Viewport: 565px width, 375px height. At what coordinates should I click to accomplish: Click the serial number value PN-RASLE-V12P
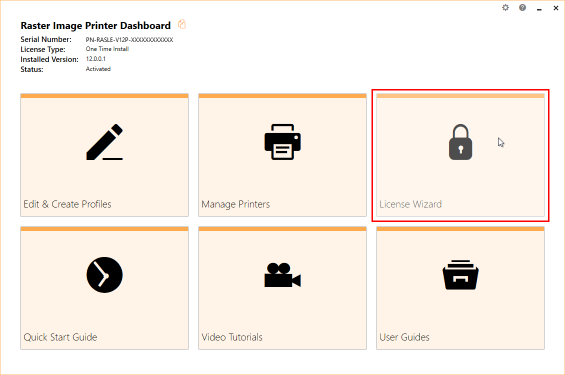pos(129,40)
